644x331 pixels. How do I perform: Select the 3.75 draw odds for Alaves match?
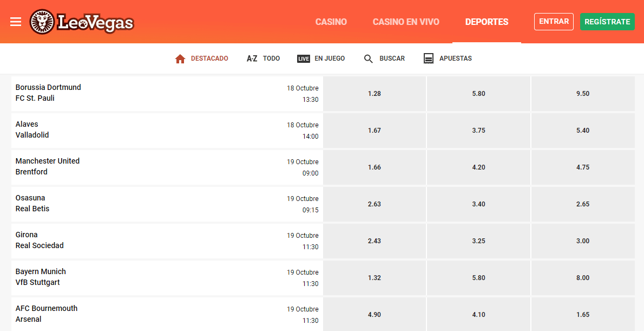click(x=478, y=130)
